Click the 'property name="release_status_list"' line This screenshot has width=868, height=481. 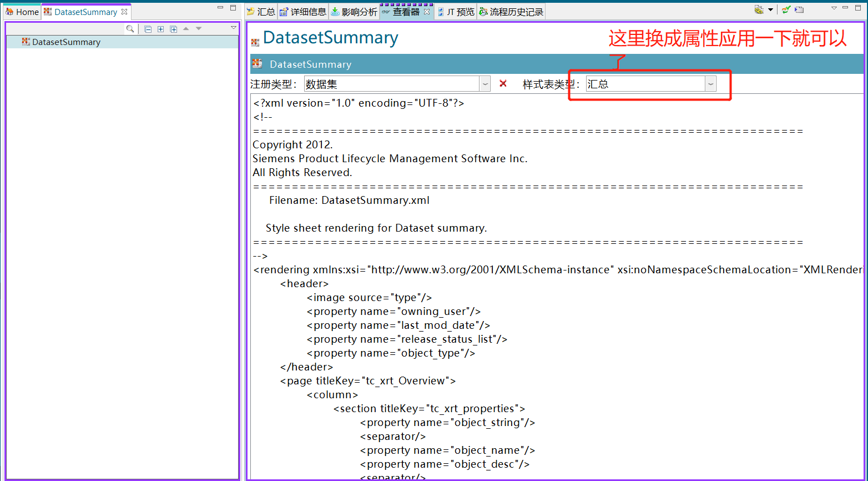tap(407, 339)
